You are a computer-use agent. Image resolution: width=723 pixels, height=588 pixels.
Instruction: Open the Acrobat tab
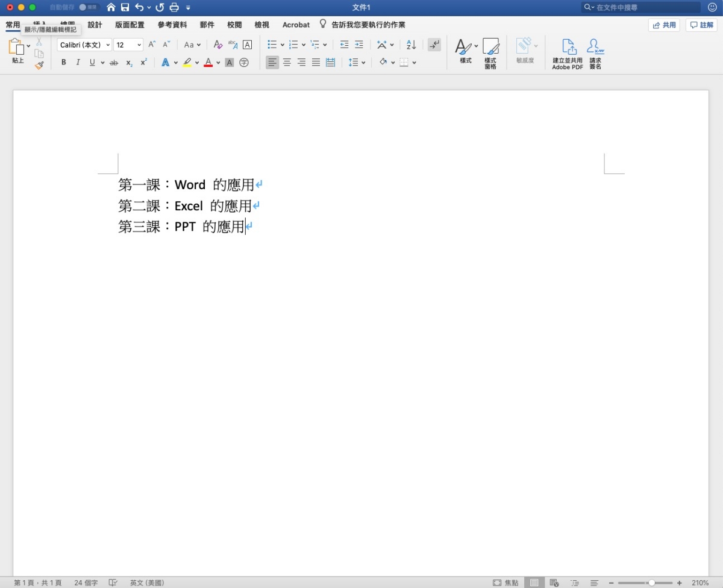(x=296, y=25)
